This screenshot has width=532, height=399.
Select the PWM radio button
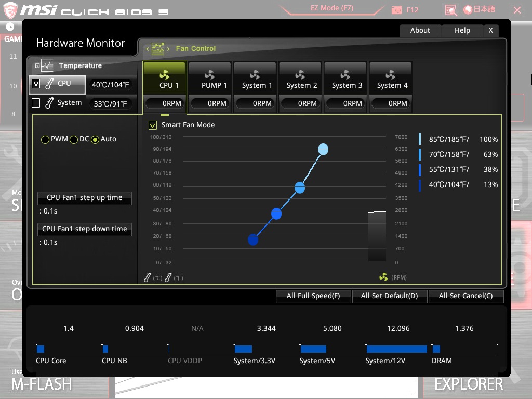coord(45,139)
